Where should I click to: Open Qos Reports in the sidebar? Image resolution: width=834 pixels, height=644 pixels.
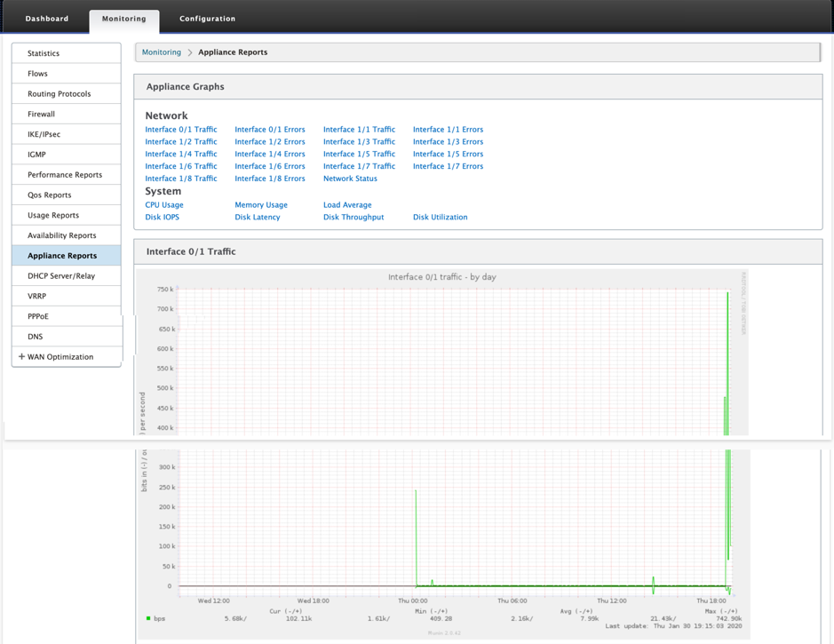(67, 195)
